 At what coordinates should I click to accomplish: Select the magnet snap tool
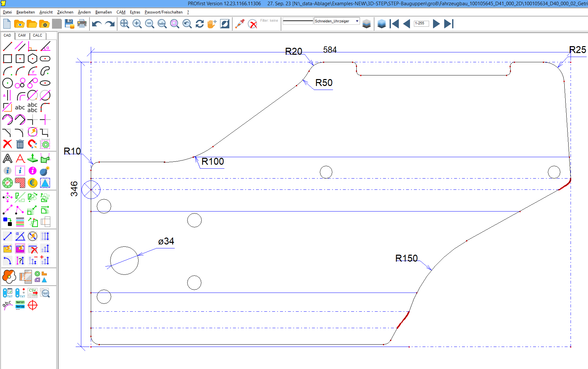pos(32,144)
